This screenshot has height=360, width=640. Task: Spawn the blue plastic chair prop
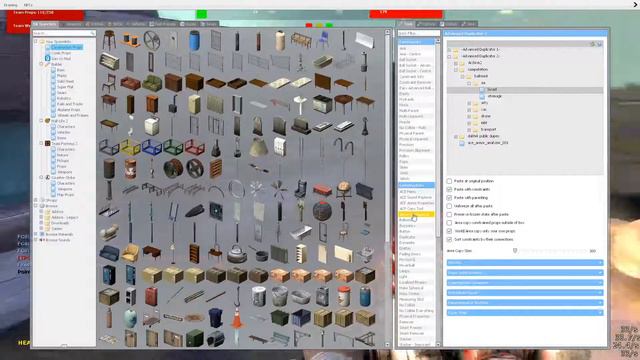(x=323, y=40)
